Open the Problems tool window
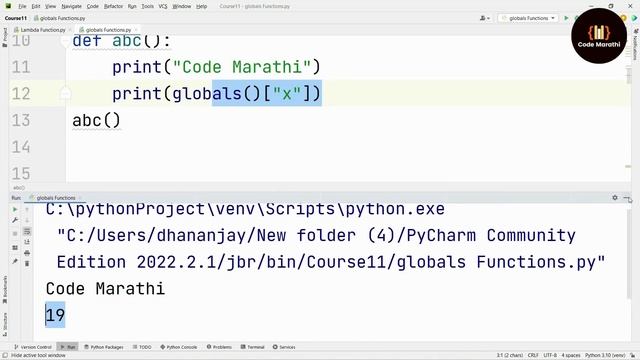 [219, 347]
